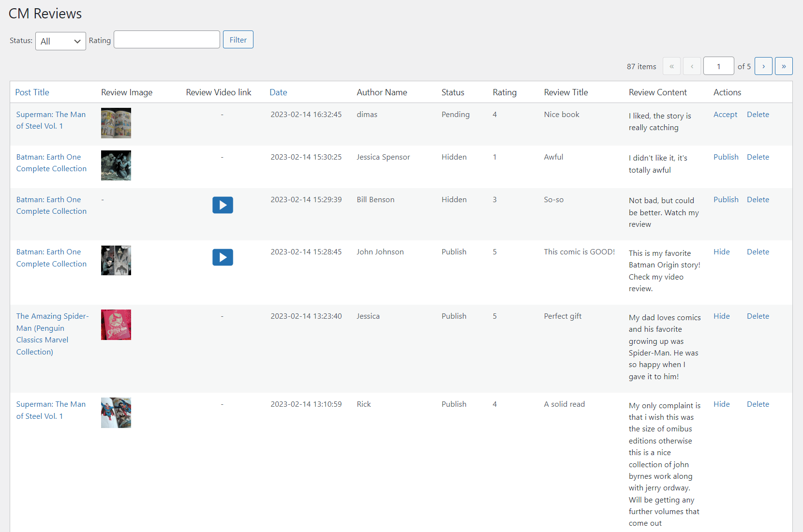Open the Spider-Man review image thumbnail
This screenshot has height=532, width=803.
tap(116, 325)
